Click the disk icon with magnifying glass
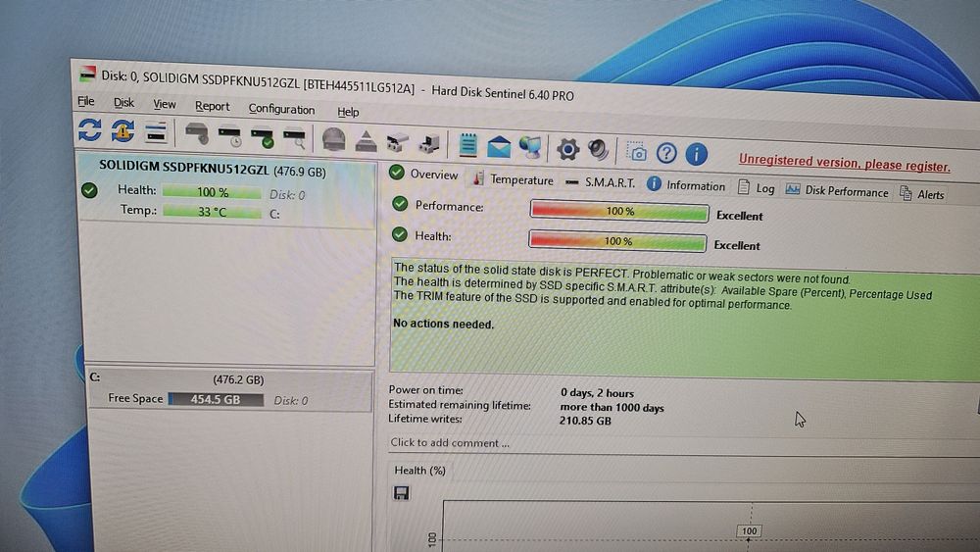The width and height of the screenshot is (980, 552). click(294, 139)
